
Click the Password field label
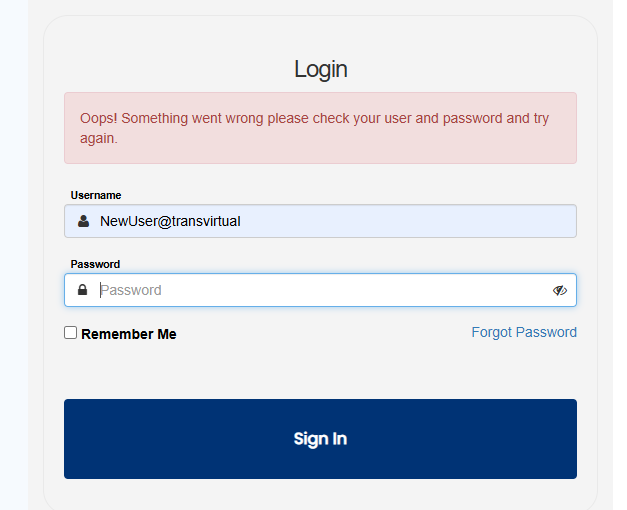pos(95,264)
